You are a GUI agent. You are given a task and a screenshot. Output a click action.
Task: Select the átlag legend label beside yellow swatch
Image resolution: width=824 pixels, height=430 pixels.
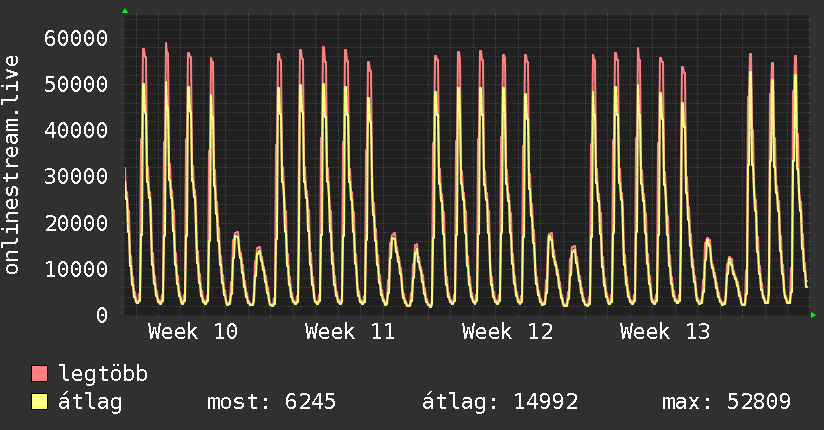coord(90,402)
